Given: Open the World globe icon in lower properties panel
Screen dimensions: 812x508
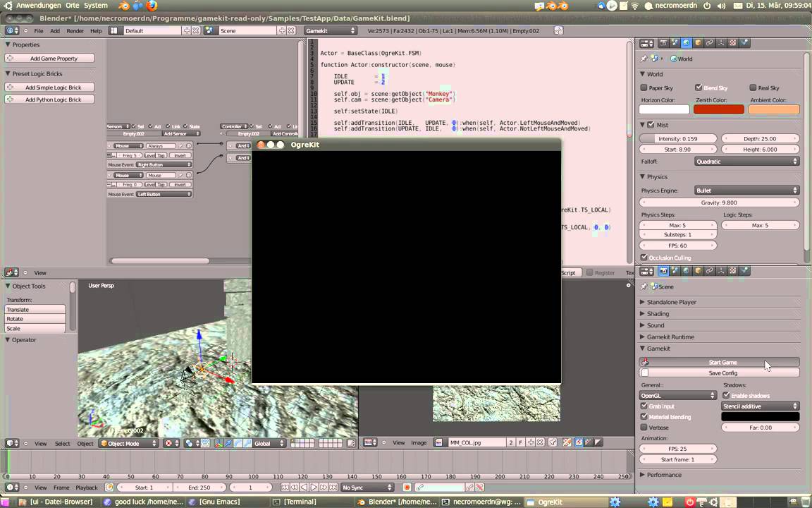Looking at the screenshot, I should coord(687,271).
